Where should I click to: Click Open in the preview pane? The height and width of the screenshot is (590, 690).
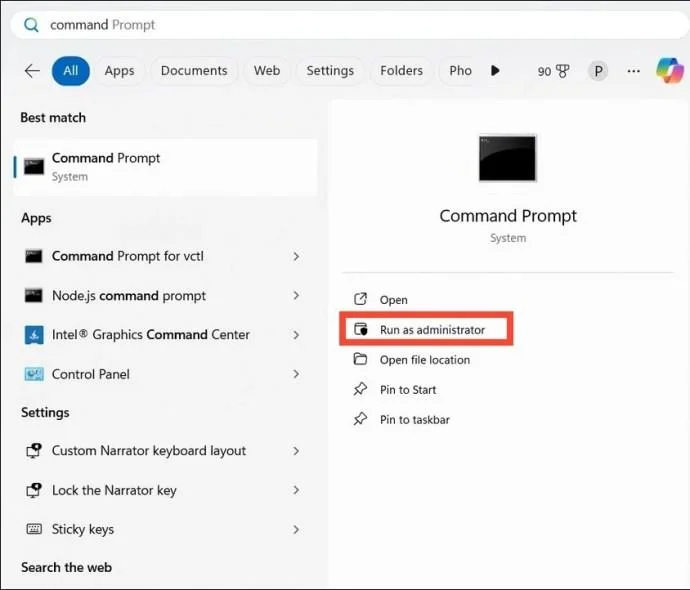tap(394, 300)
